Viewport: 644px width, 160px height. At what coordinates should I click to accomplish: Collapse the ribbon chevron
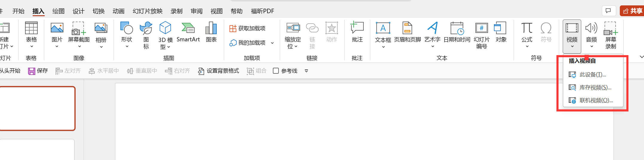pos(641,57)
